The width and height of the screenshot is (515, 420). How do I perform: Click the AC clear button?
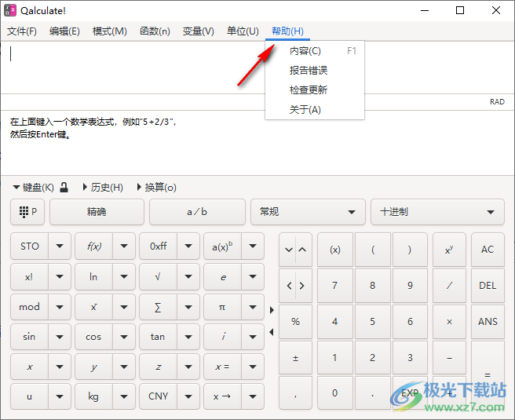488,250
